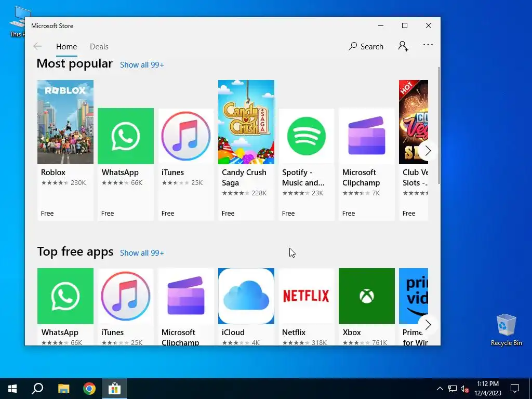Viewport: 532px width, 399px height.
Task: Click the Free price under Roblox
Action: tap(47, 214)
